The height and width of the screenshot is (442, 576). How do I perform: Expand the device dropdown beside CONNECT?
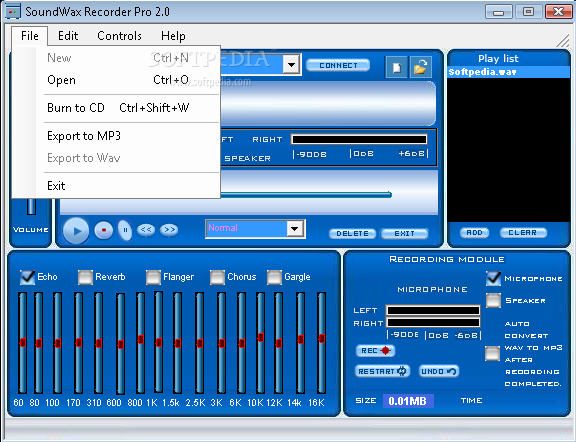292,65
